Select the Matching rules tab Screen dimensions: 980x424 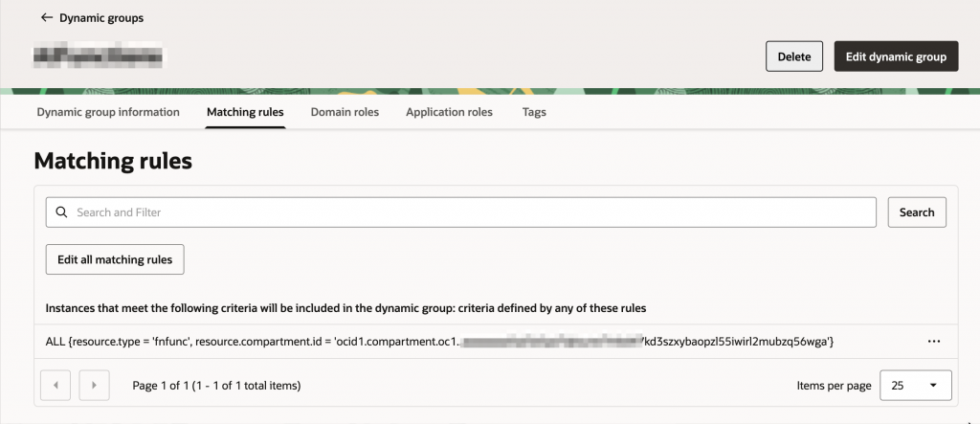[245, 112]
